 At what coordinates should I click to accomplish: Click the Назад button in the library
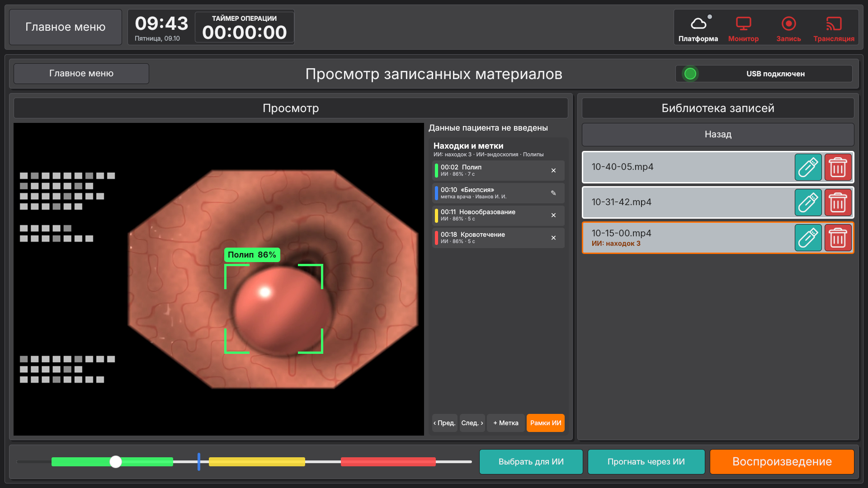(718, 134)
